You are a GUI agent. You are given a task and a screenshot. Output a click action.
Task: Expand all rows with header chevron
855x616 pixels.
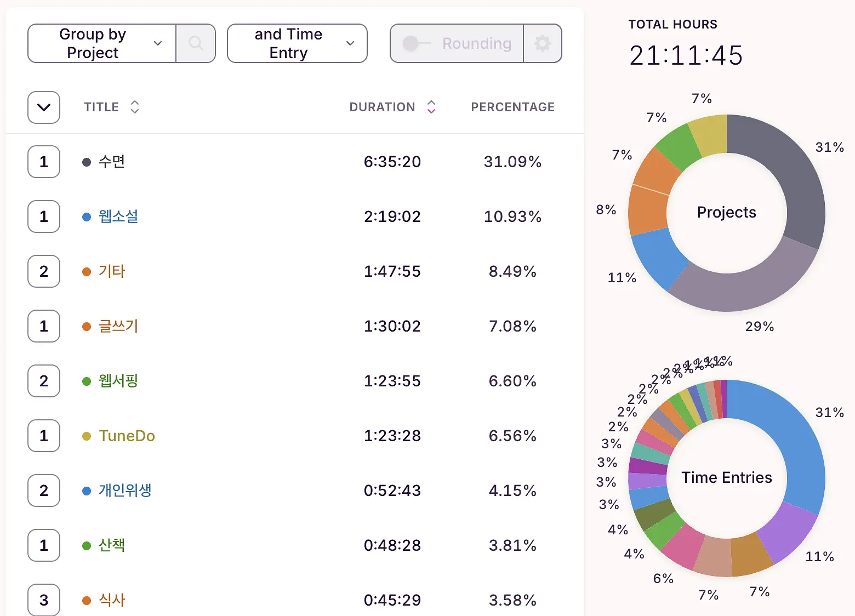44,107
